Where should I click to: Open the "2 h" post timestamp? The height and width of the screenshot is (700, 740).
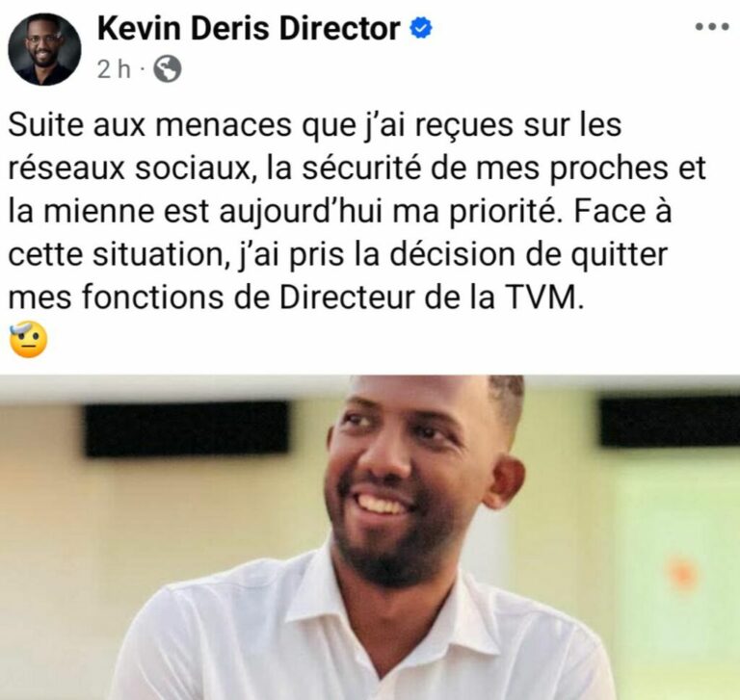[x=114, y=69]
